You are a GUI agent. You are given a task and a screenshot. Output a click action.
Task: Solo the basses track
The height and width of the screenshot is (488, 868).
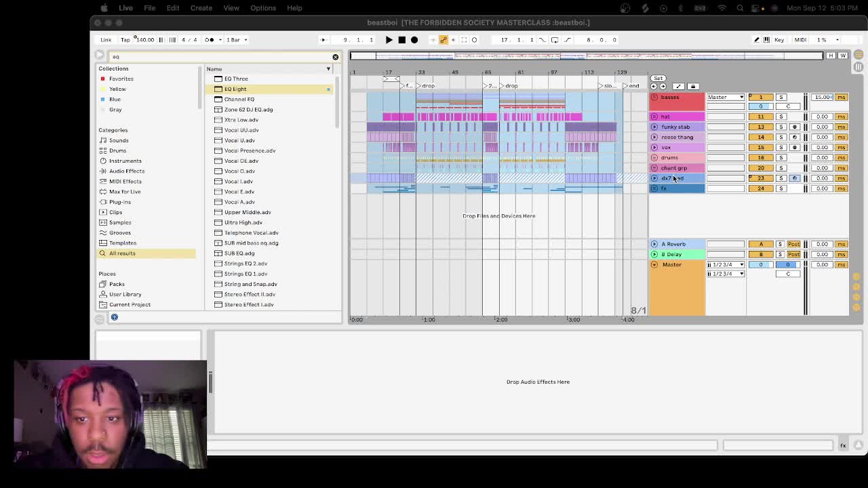coord(781,98)
